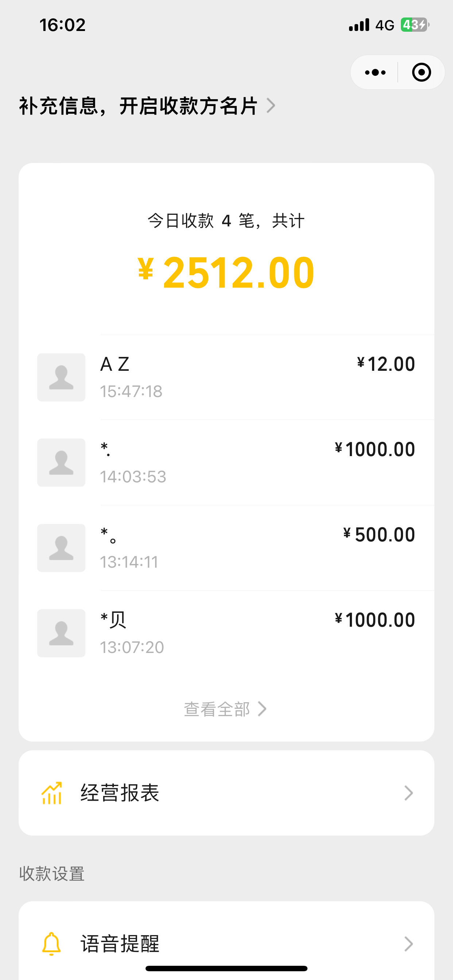
Task: View all payments via 查看全部
Action: pyautogui.click(x=225, y=709)
